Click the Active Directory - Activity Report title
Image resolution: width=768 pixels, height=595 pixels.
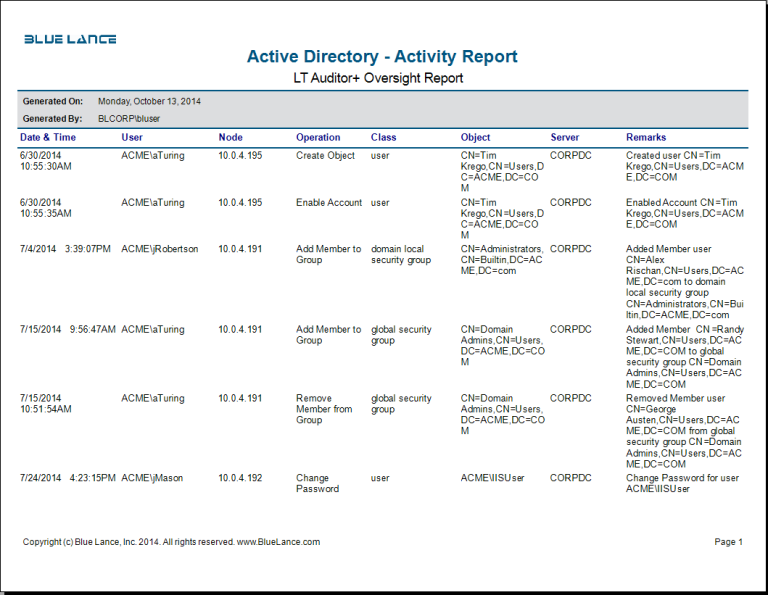382,56
